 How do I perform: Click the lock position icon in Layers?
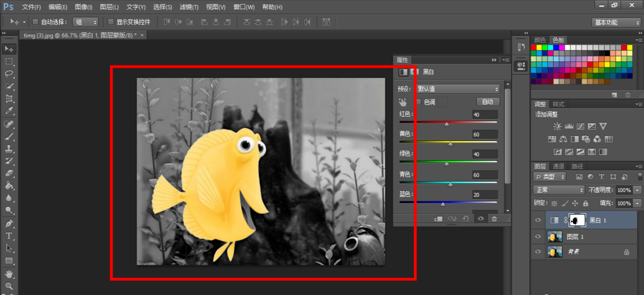[x=574, y=204]
